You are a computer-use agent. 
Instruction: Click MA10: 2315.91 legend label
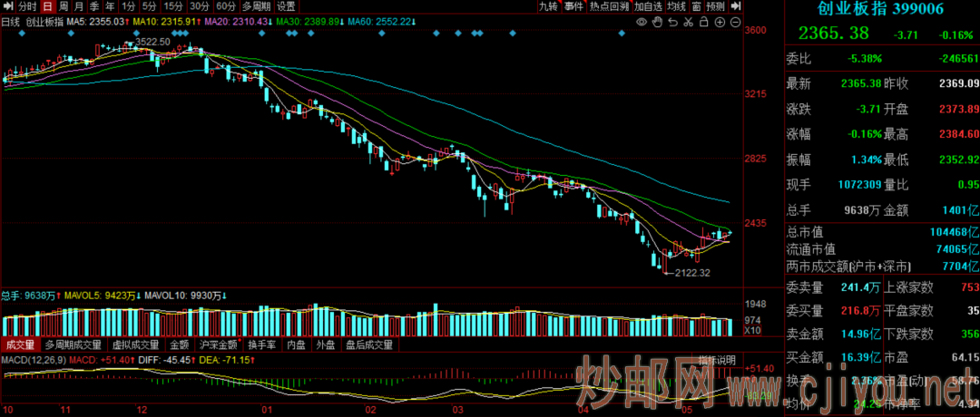pos(166,22)
